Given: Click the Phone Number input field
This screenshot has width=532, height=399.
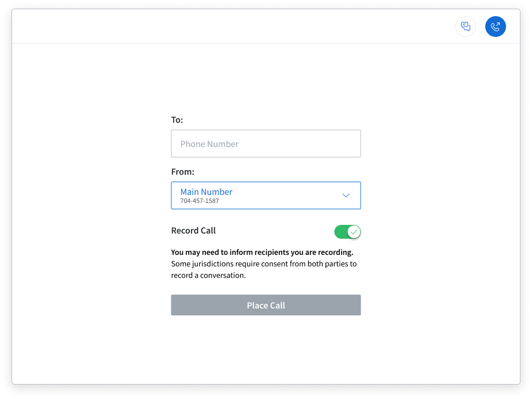Looking at the screenshot, I should point(265,143).
